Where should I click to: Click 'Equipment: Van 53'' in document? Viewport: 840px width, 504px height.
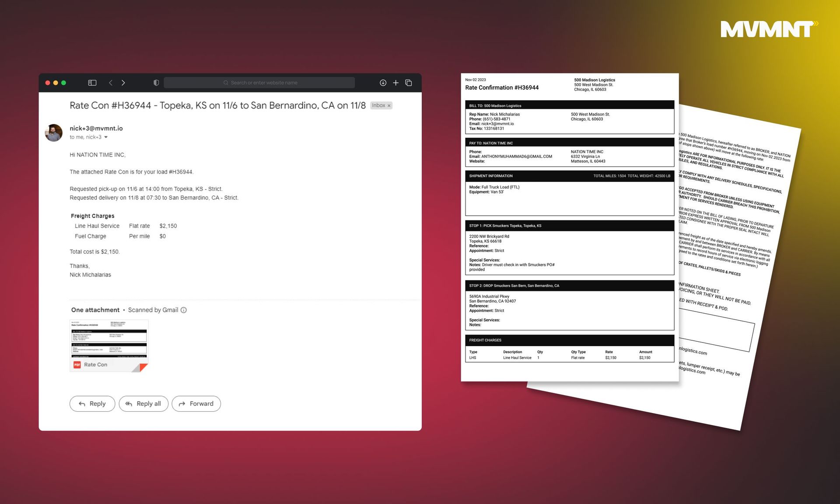tap(486, 192)
